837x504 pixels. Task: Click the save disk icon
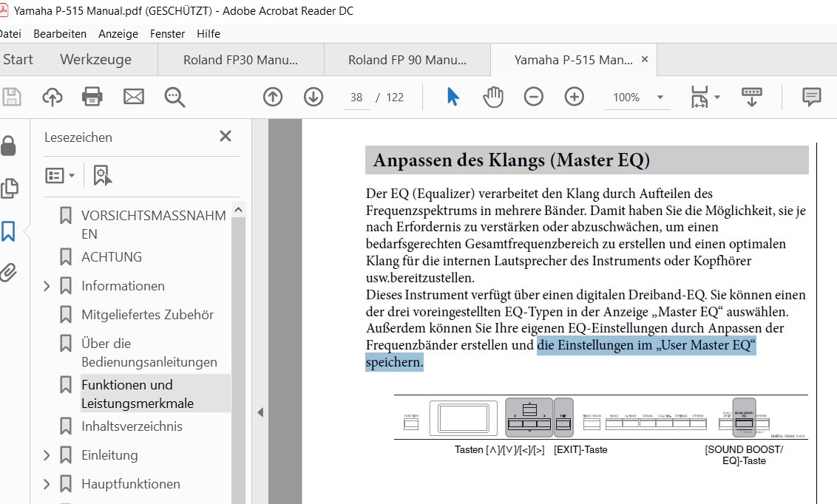tap(11, 97)
